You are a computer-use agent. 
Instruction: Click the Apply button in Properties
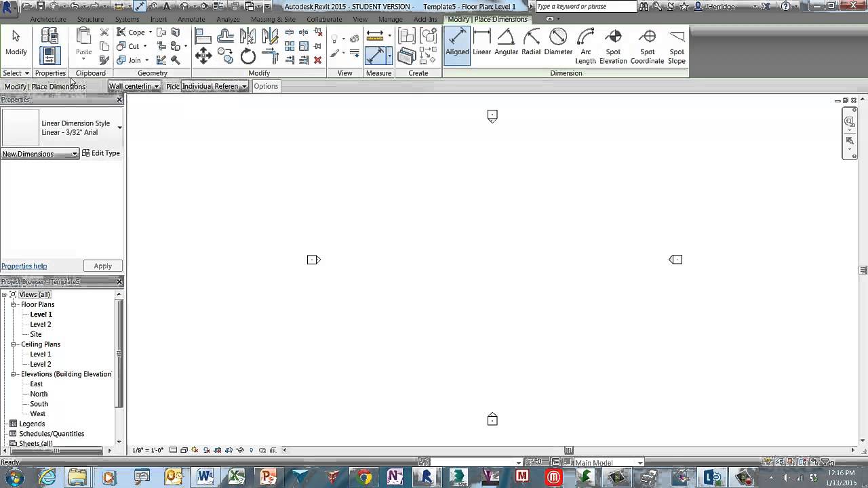coord(103,266)
